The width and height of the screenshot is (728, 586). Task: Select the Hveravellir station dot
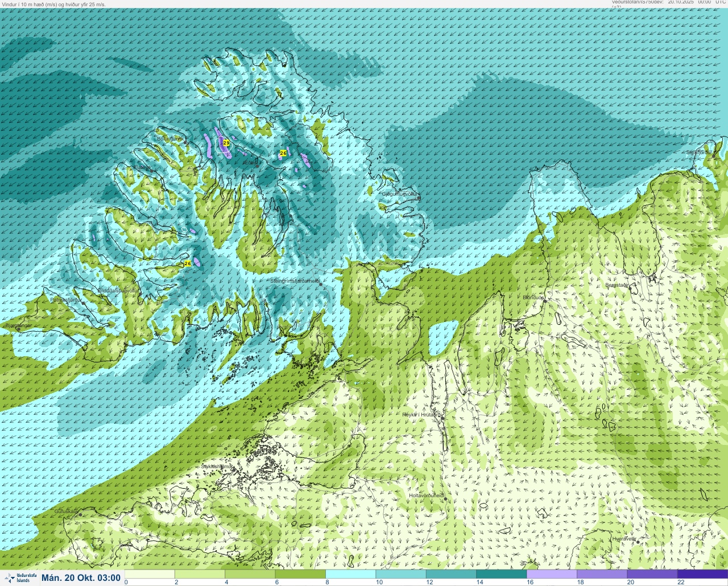[x=638, y=542]
